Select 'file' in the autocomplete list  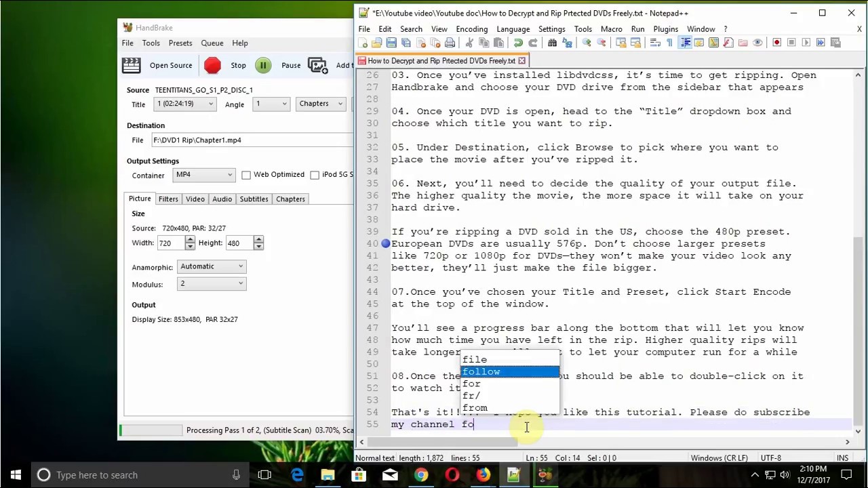tap(509, 359)
